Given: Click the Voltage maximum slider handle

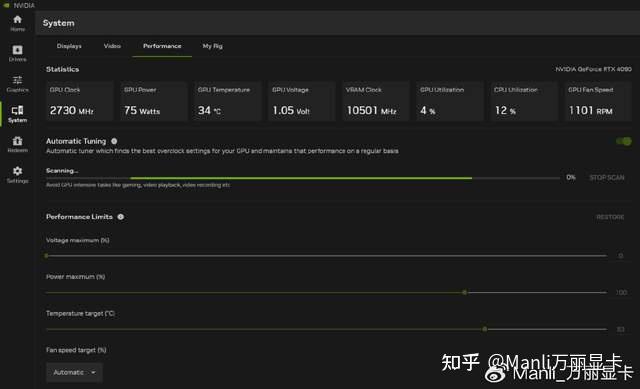Looking at the screenshot, I should tap(46, 256).
